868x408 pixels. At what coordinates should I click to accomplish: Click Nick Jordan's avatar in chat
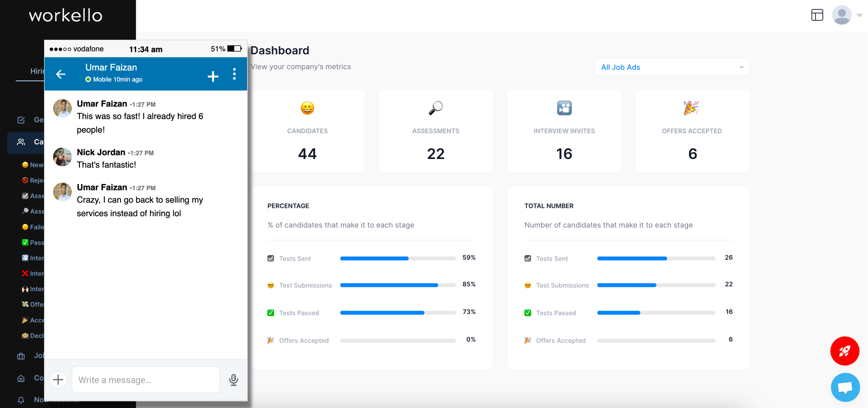[62, 157]
